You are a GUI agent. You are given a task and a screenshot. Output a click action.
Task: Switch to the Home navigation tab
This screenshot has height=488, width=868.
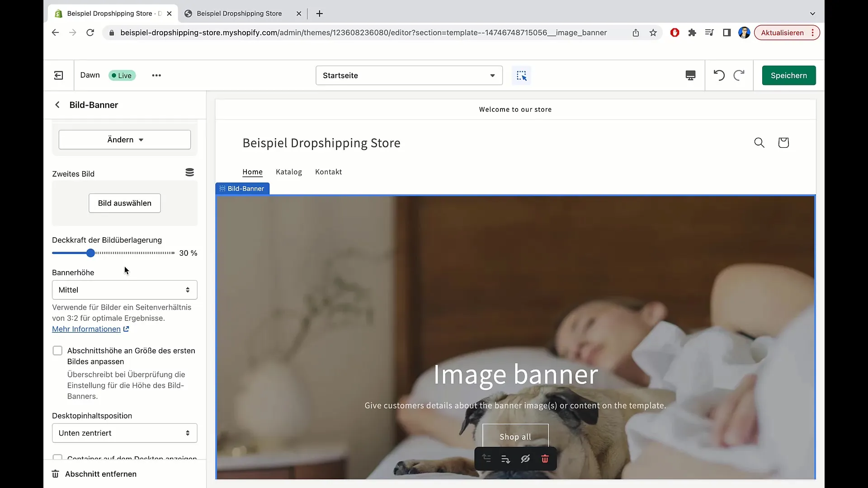pos(252,172)
